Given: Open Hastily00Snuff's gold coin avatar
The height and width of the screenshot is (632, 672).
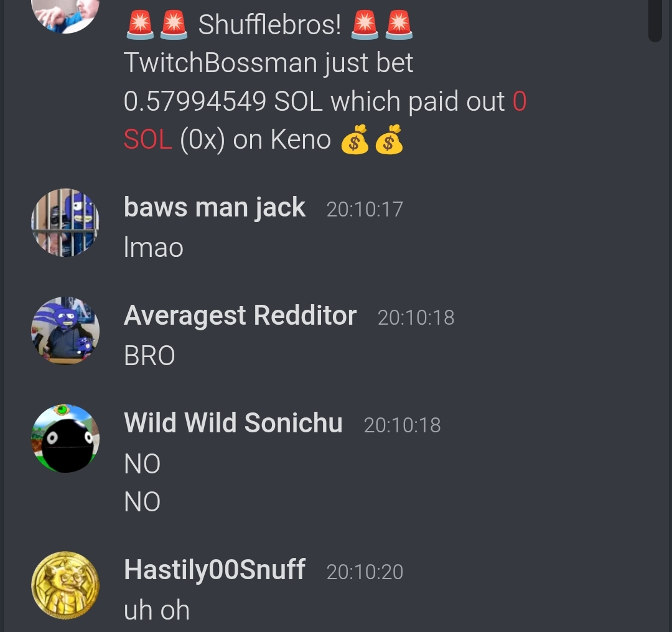Looking at the screenshot, I should [x=65, y=585].
